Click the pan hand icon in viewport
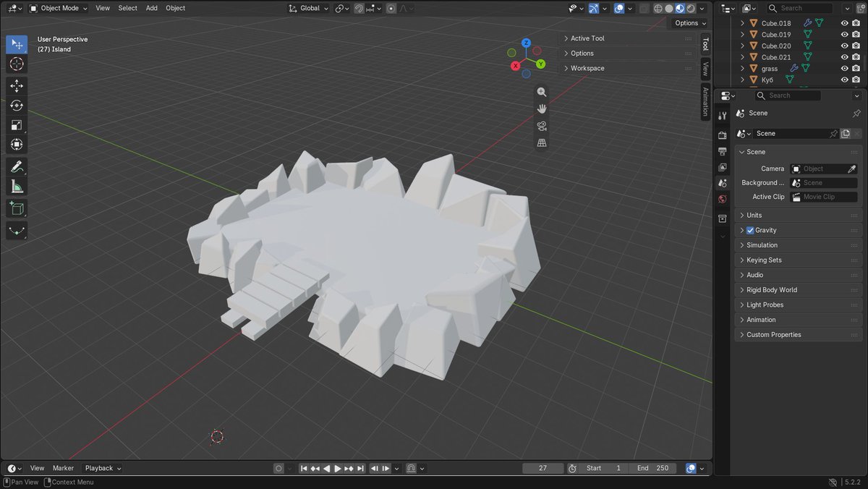The image size is (868, 489). click(x=542, y=109)
